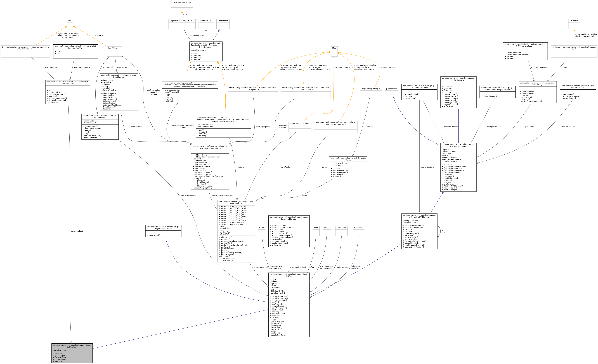
Task: Click the Image node
Action: pos(327,231)
